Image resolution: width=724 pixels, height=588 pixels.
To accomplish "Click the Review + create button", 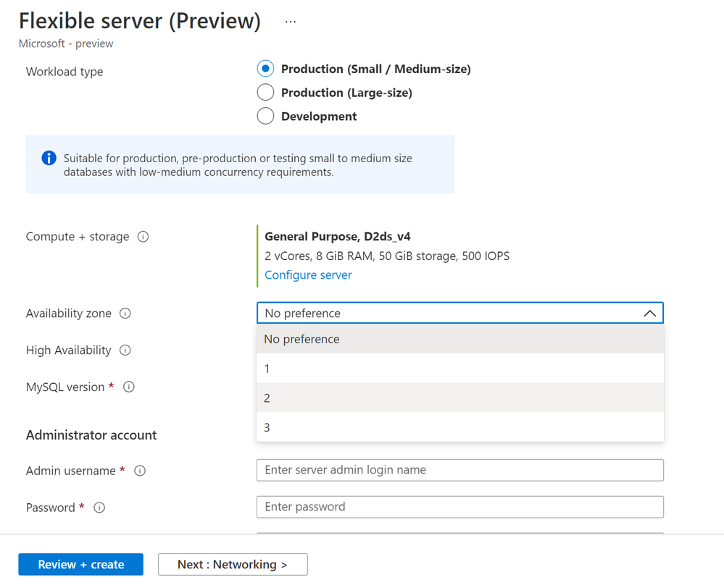I will (81, 564).
